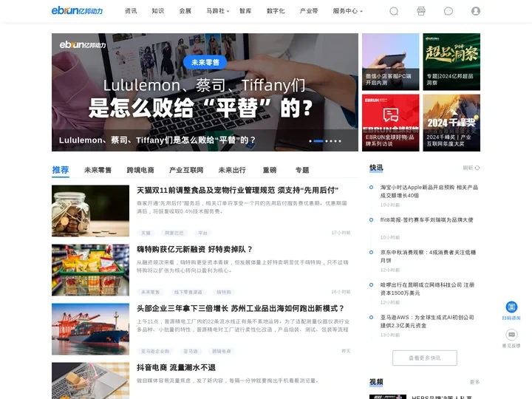Switch to the 产业互联网 tab
532x399 pixels.
tap(186, 170)
